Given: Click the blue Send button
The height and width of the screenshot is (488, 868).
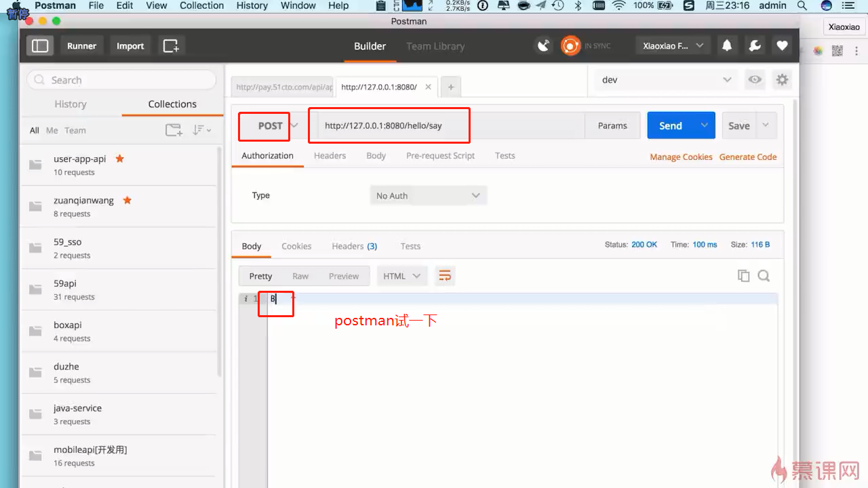Looking at the screenshot, I should pyautogui.click(x=671, y=125).
